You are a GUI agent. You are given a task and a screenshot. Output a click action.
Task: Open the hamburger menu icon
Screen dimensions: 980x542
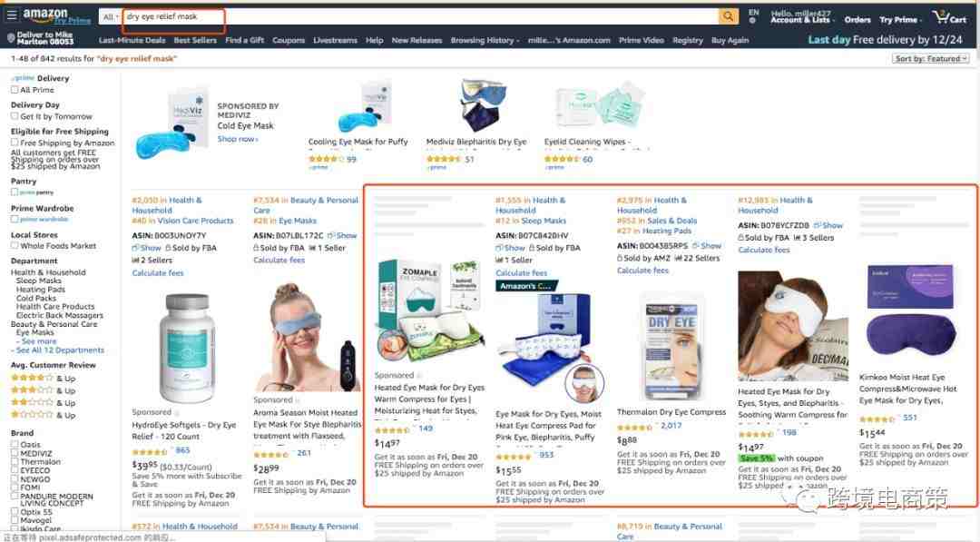pos(11,15)
